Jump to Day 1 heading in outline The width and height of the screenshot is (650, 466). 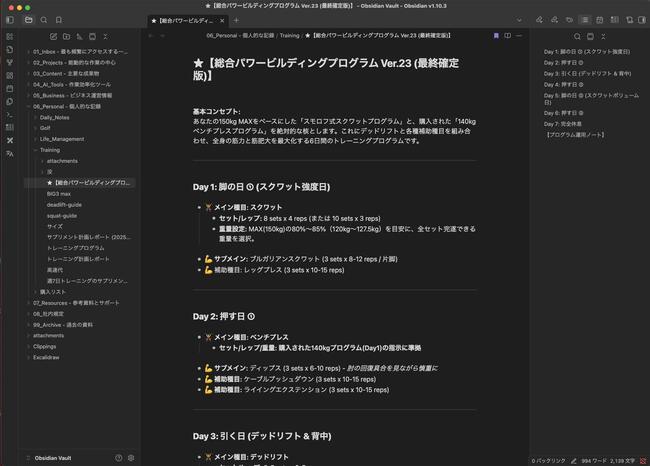tap(587, 52)
